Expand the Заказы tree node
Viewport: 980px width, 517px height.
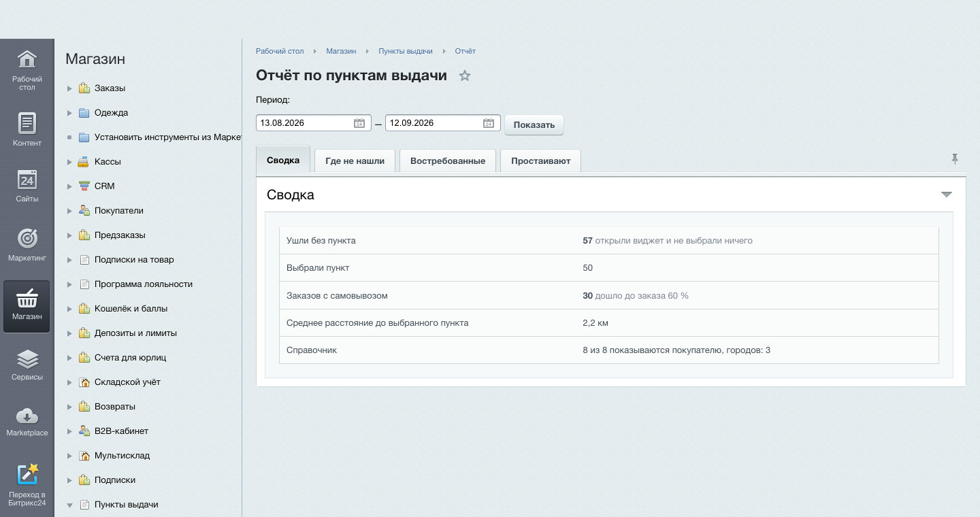pos(69,88)
